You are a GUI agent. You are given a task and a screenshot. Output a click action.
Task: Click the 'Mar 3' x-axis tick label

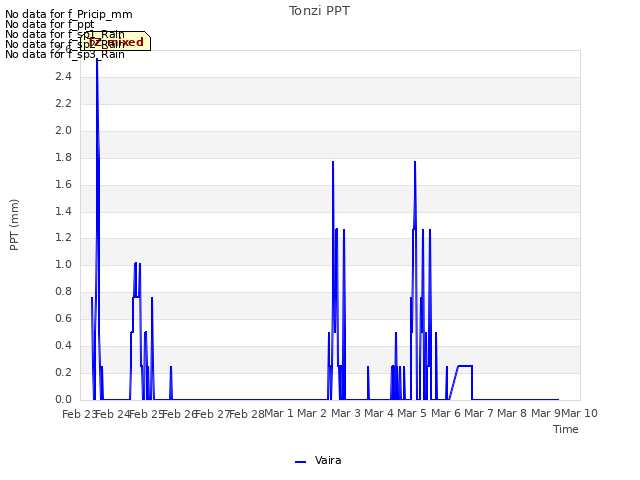point(345,413)
